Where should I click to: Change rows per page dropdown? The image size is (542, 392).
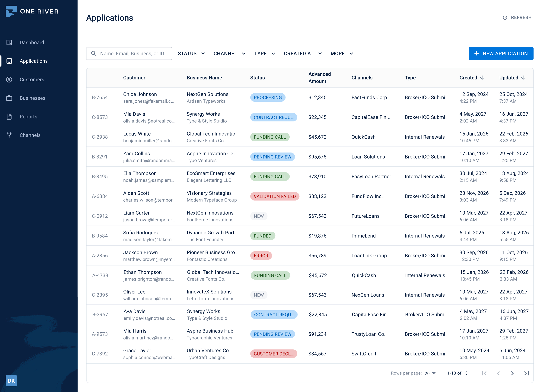click(x=430, y=373)
